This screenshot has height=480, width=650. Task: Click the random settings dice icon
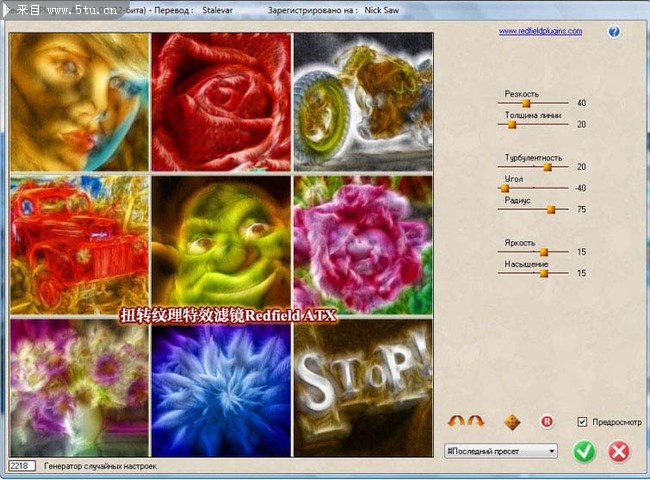pos(512,422)
